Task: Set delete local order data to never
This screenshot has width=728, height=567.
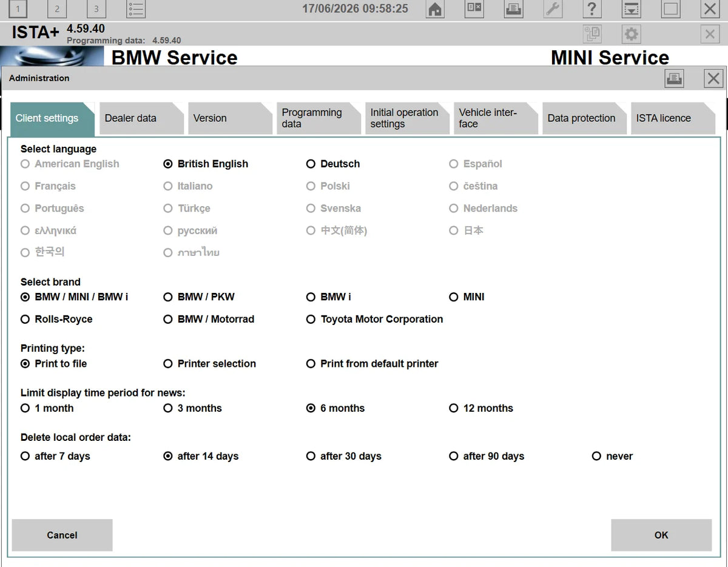Action: tap(613, 456)
